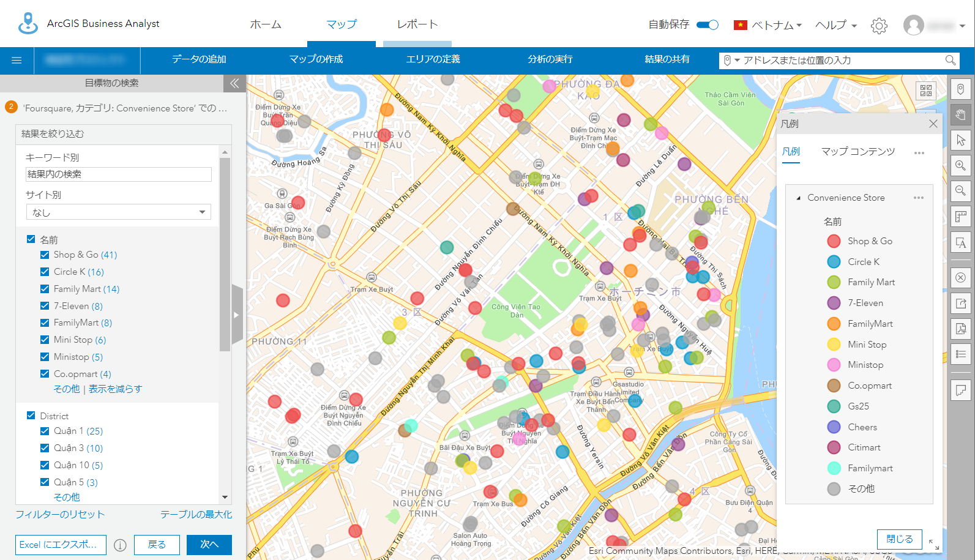Click the テーブルの最大化 link
975x560 pixels.
tap(196, 515)
